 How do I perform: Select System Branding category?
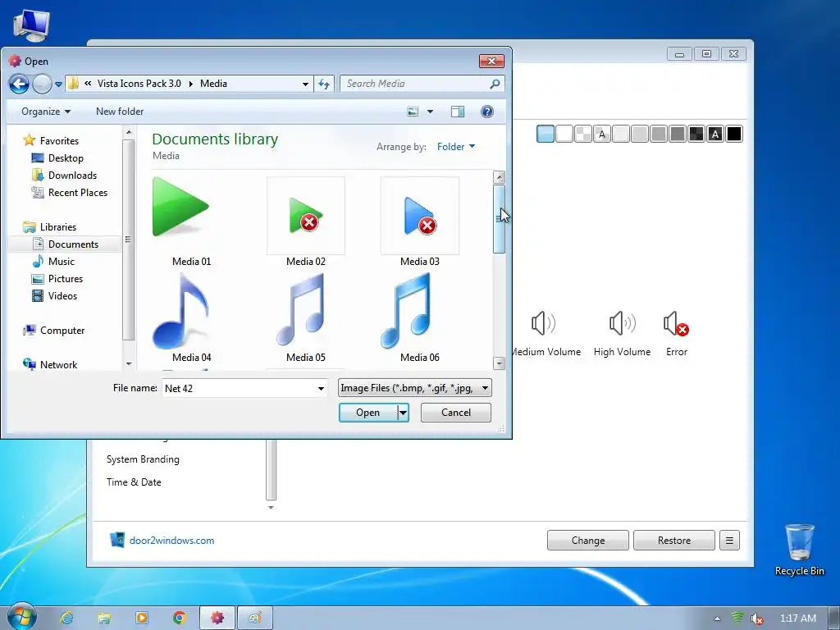coord(143,459)
